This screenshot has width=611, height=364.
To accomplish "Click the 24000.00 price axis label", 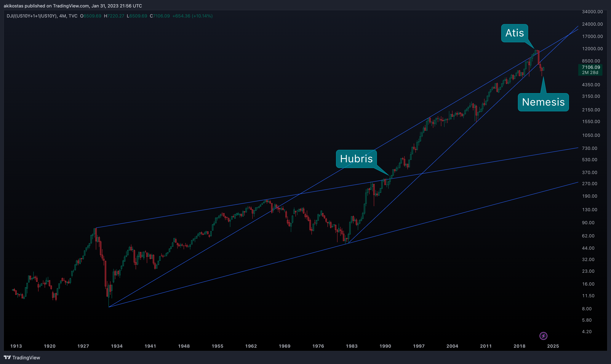I will point(592,24).
